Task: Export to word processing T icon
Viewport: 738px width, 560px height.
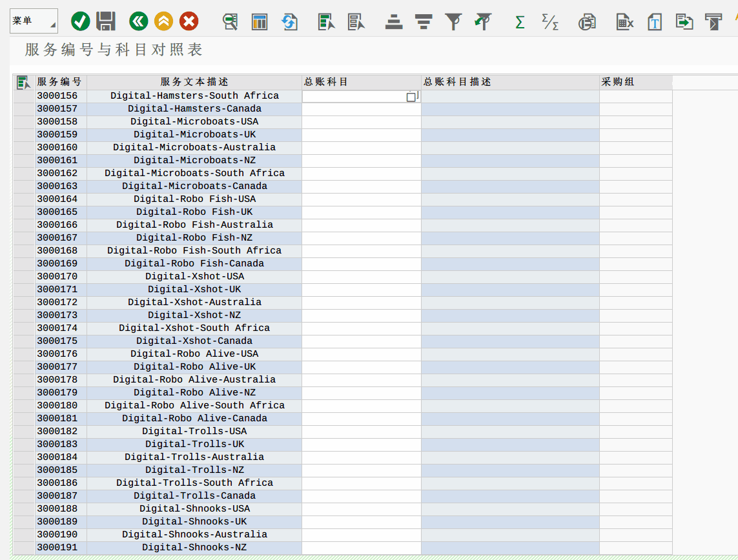Action: [x=654, y=22]
